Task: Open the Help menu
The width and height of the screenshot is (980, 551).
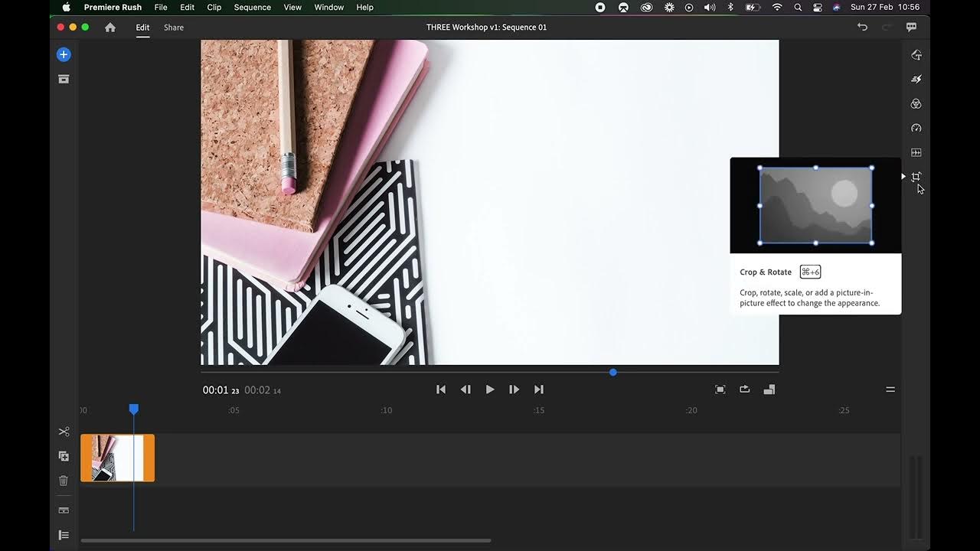Action: point(365,7)
